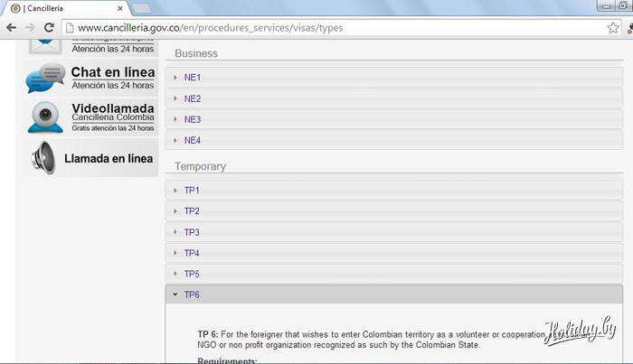
Task: Click the Llamada en línea speaker icon
Action: (43, 158)
